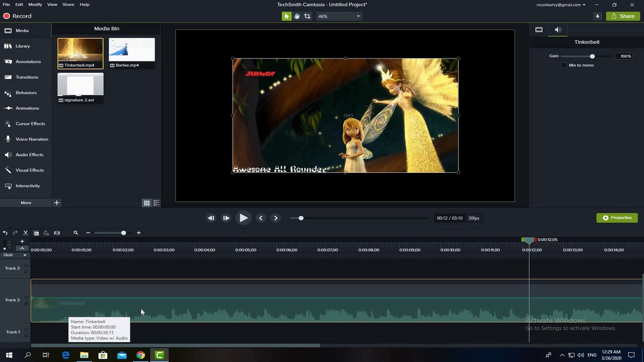Click the Cut scissors icon
This screenshot has height=362, width=644.
[x=26, y=233]
